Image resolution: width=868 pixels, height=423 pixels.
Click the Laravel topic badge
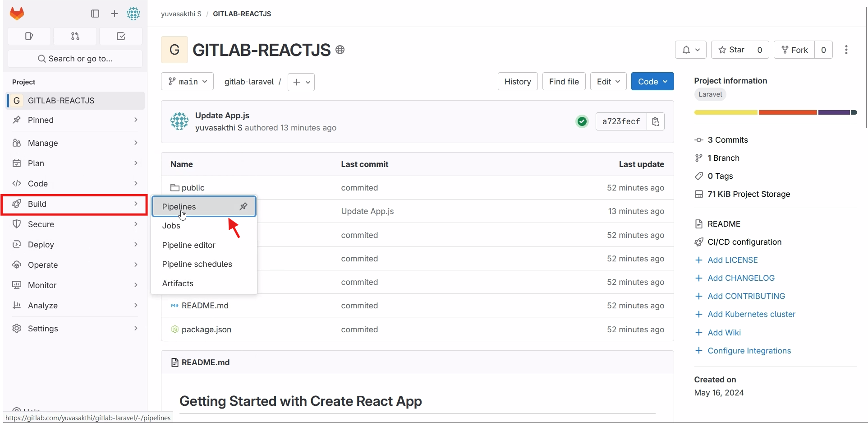point(710,94)
